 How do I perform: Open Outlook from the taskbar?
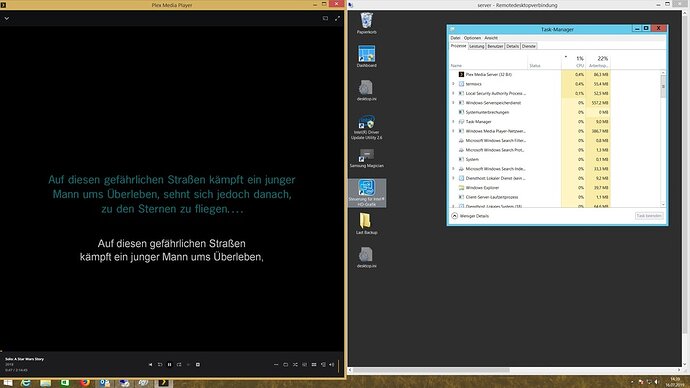point(105,383)
